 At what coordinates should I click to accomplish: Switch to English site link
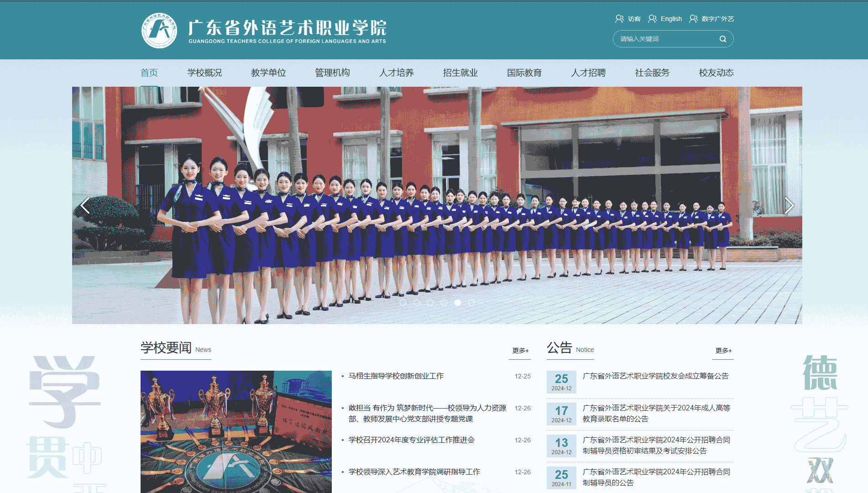pos(671,19)
